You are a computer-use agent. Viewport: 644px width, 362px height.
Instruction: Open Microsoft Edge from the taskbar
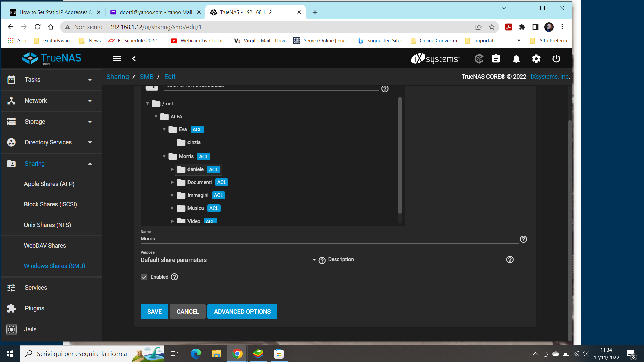point(196,354)
